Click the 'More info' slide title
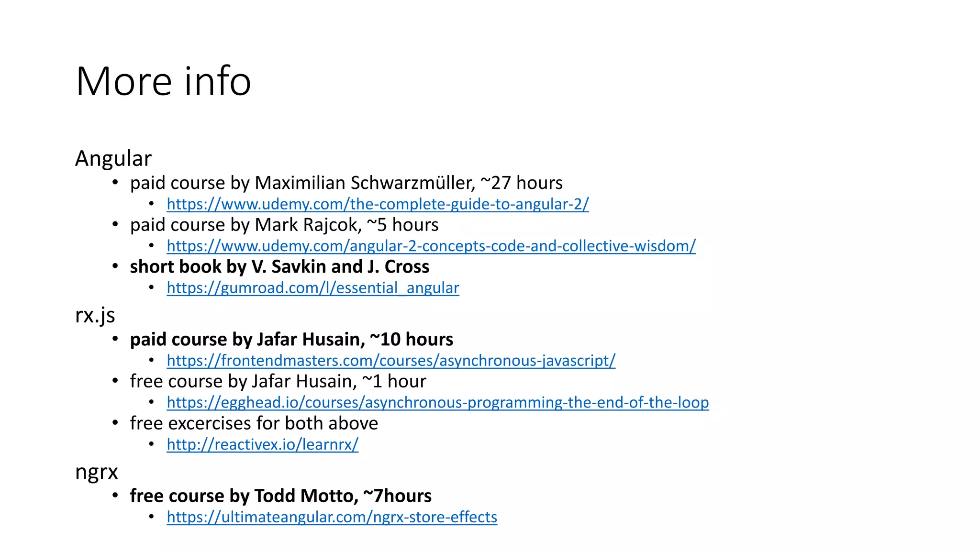 163,81
